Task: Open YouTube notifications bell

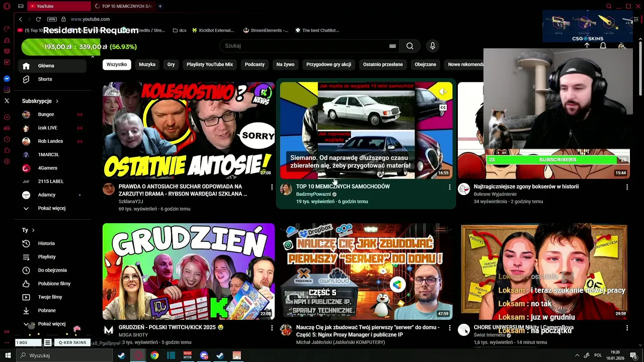Action: click(x=603, y=46)
